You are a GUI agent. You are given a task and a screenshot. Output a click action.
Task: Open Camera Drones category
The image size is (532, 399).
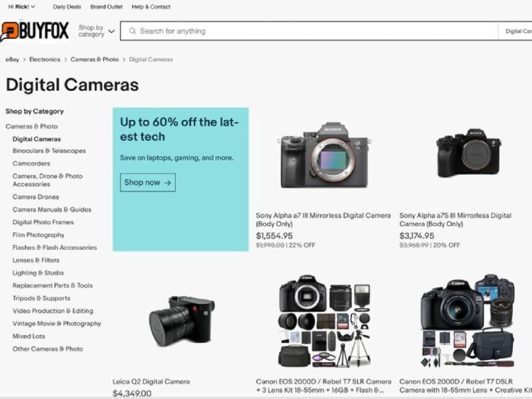click(x=35, y=197)
